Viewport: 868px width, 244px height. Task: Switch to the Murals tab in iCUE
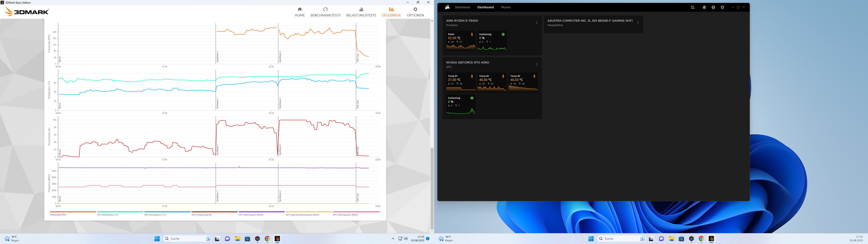pyautogui.click(x=506, y=7)
